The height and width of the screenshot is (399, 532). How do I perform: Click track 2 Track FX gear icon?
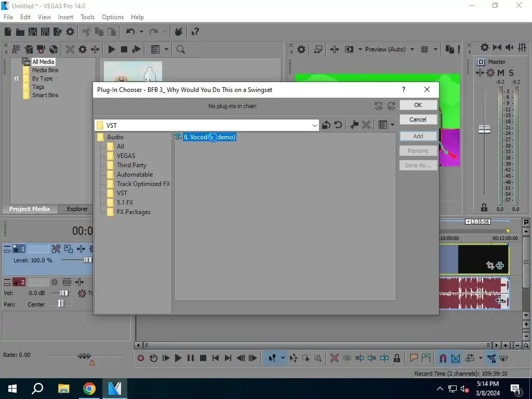[x=82, y=293]
